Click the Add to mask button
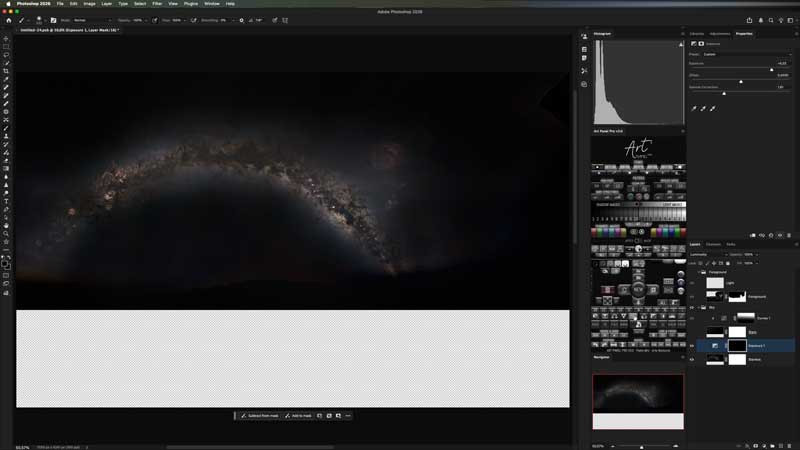 [298, 415]
